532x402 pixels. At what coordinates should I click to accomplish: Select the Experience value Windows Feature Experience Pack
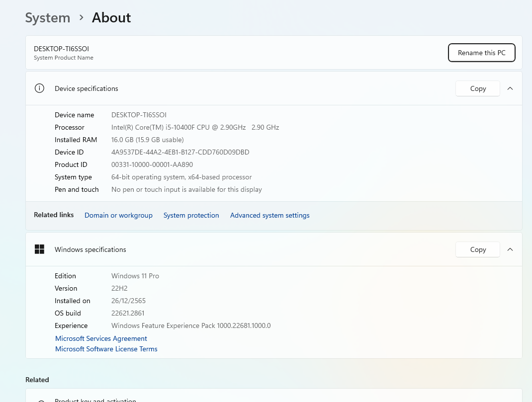click(191, 326)
